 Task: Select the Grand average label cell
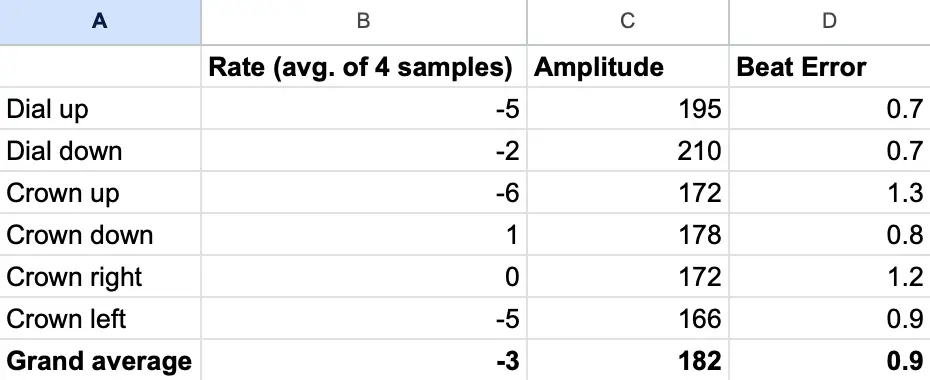tap(100, 360)
